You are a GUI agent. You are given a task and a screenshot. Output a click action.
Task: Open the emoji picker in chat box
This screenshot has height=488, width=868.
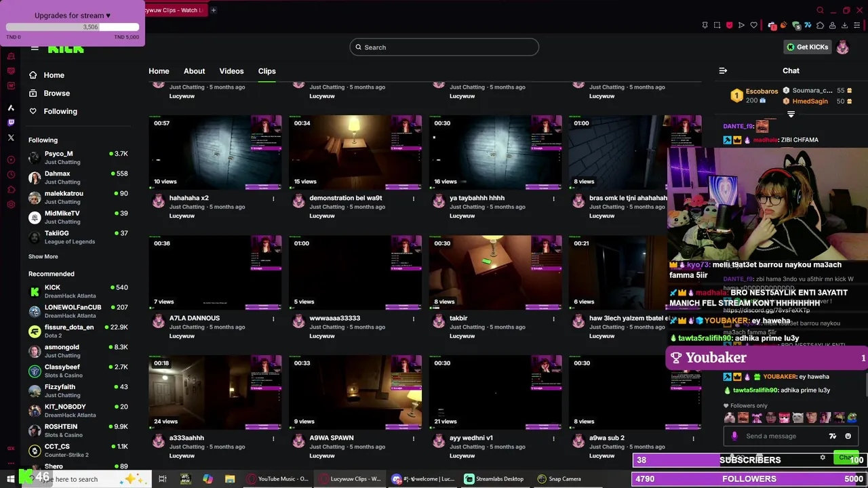click(x=848, y=436)
